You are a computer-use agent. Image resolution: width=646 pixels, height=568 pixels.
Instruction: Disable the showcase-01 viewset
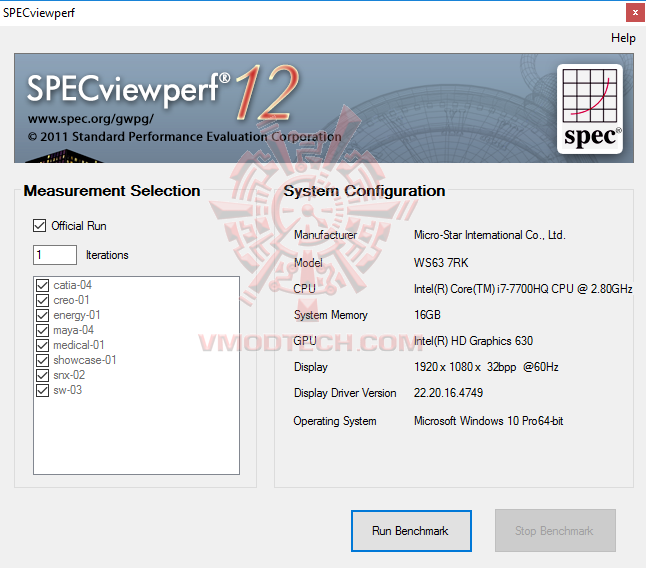(x=42, y=360)
